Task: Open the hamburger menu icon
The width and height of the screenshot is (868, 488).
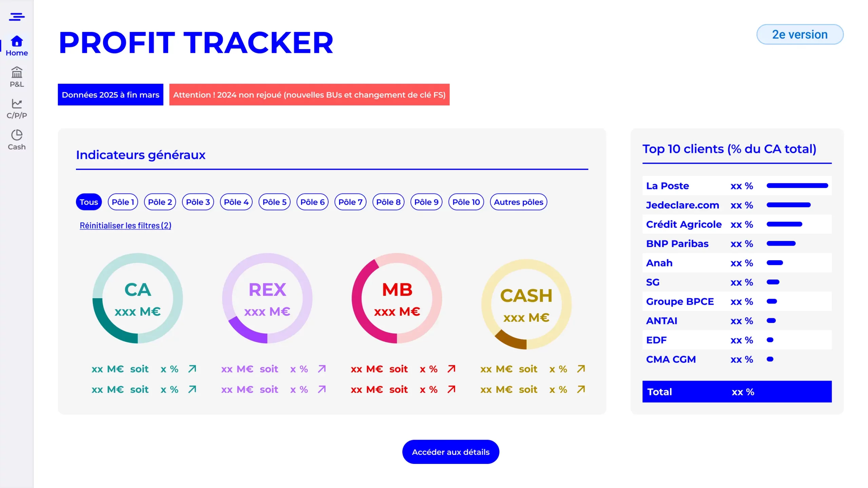Action: [x=17, y=17]
